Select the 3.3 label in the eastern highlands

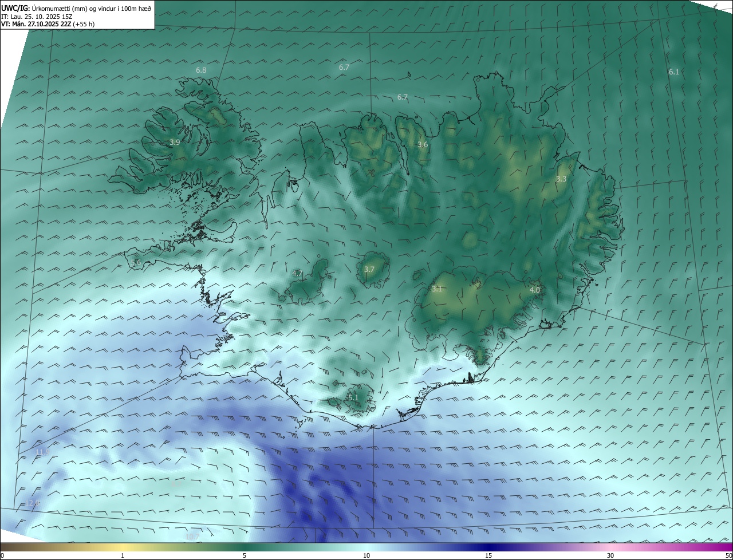coord(561,179)
